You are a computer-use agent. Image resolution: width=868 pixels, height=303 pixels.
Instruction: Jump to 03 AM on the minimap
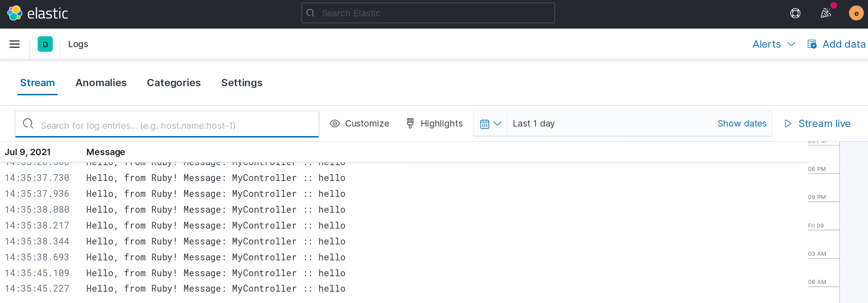[817, 254]
